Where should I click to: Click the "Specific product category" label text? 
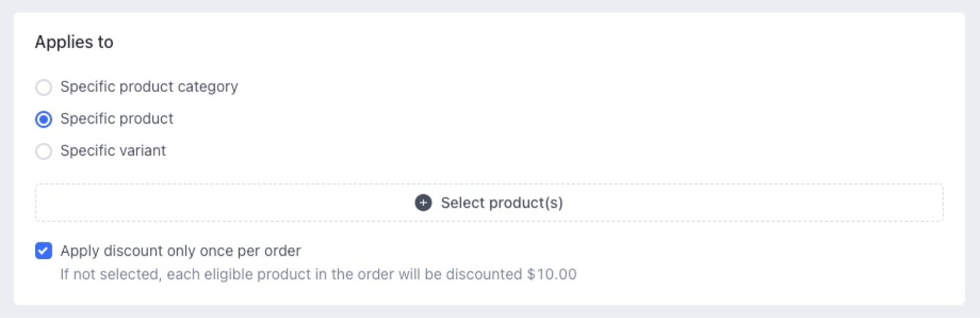pos(149,87)
